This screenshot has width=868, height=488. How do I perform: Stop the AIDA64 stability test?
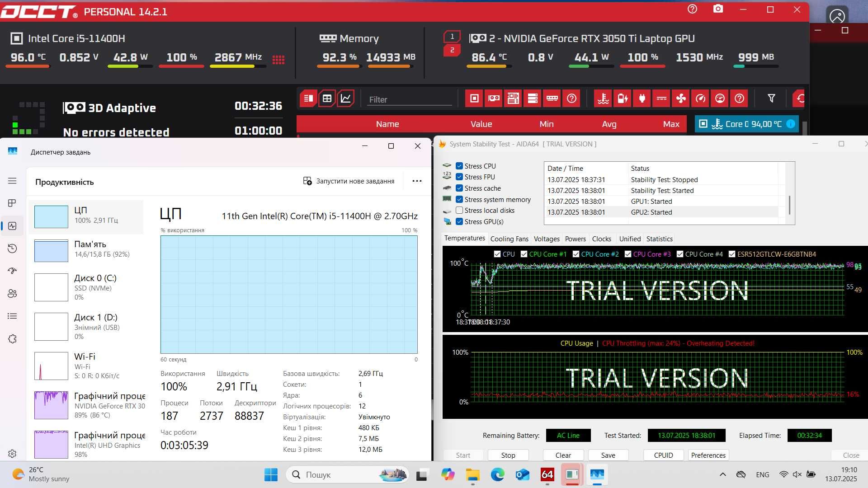click(508, 455)
